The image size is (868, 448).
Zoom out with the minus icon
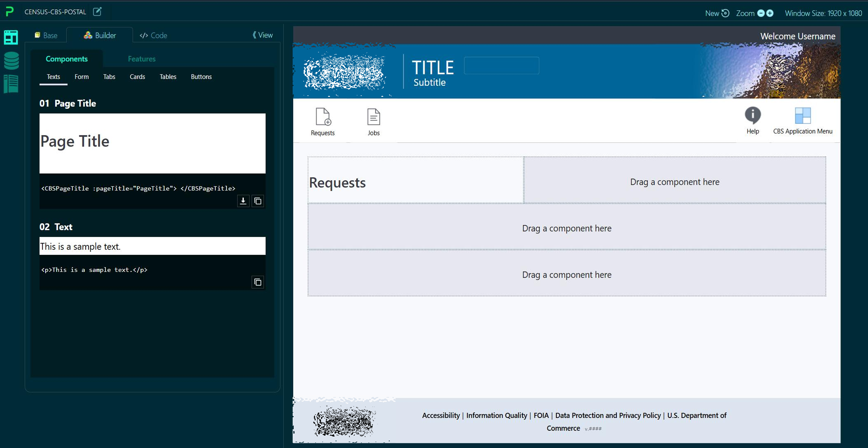click(761, 13)
